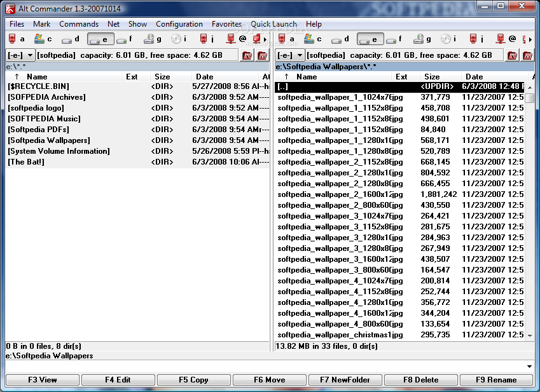This screenshot has height=392, width=540.
Task: Select the [SOFPEDIA Archives] folder
Action: point(137,97)
